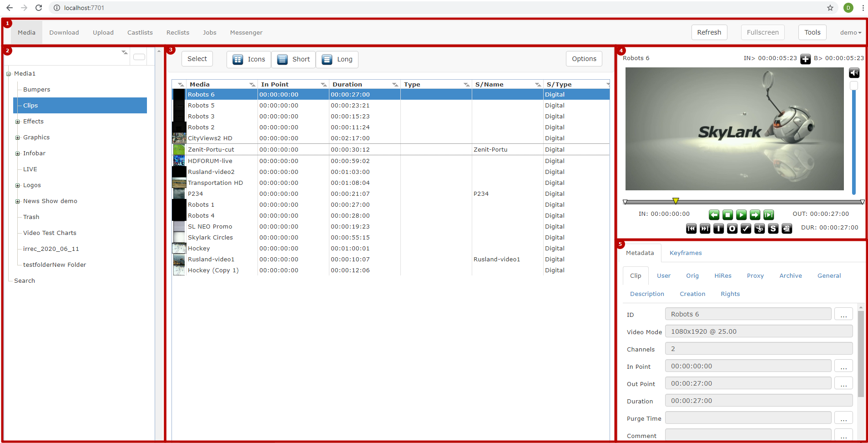Open sort arrows on the Duration column
This screenshot has height=443, width=868.
click(x=395, y=85)
